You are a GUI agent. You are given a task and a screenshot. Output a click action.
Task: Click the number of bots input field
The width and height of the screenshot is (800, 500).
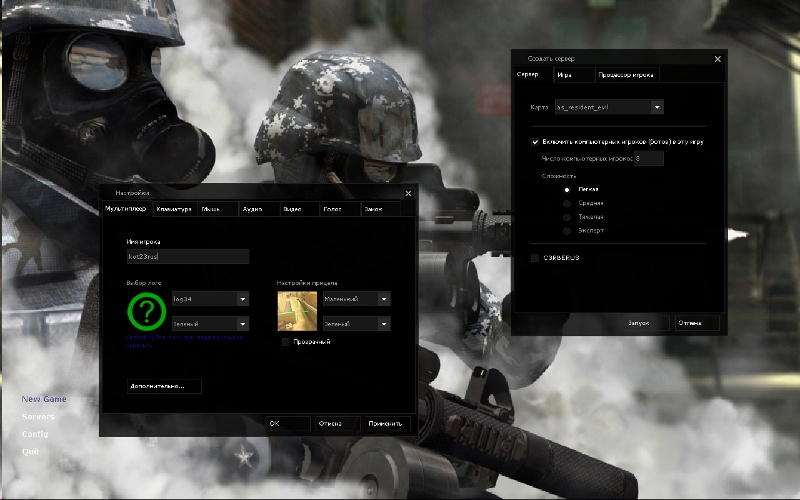(649, 158)
